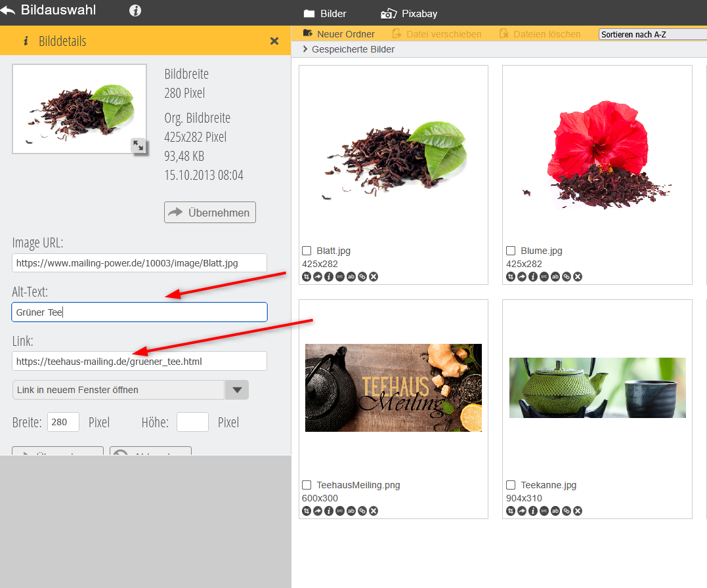Viewport: 707px width, 588px height.
Task: Tick the Blatt.jpg checkbox
Action: (307, 251)
